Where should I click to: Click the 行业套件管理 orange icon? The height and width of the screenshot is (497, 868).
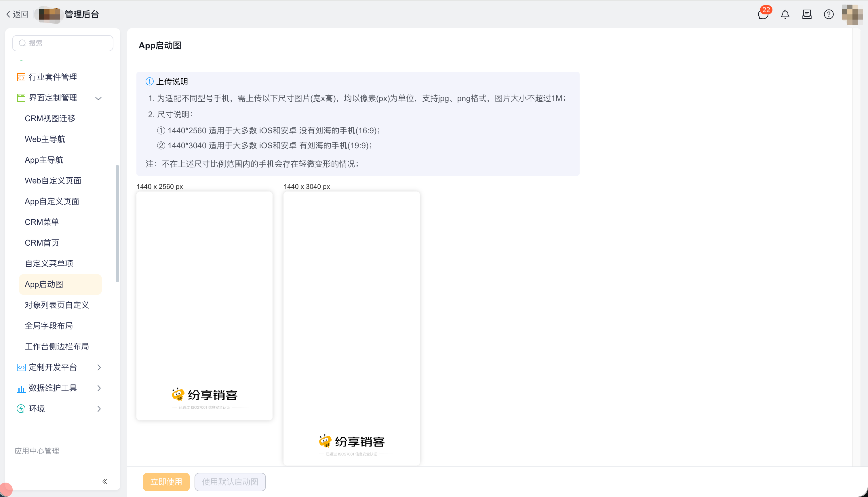21,77
